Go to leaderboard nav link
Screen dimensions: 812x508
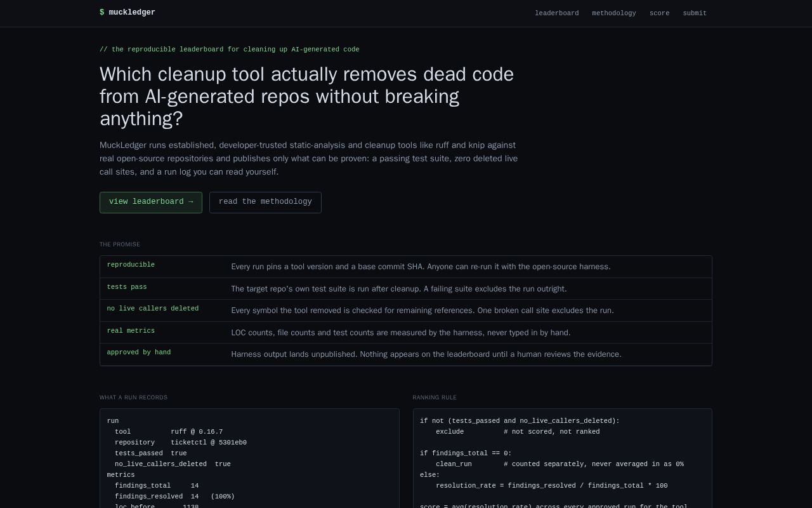pyautogui.click(x=556, y=13)
